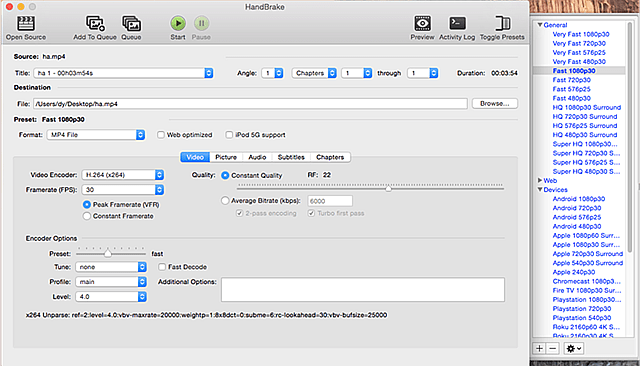
Task: Open the Framerate (FPS) dropdown
Action: click(123, 190)
